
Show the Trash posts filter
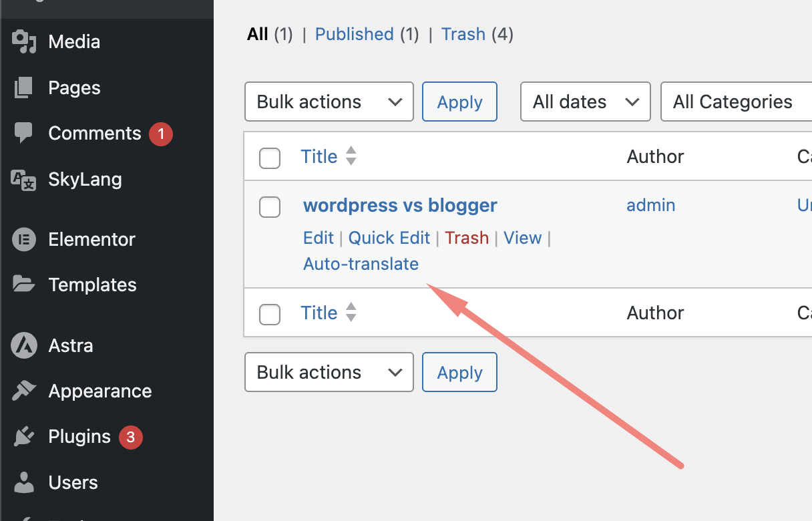tap(463, 34)
